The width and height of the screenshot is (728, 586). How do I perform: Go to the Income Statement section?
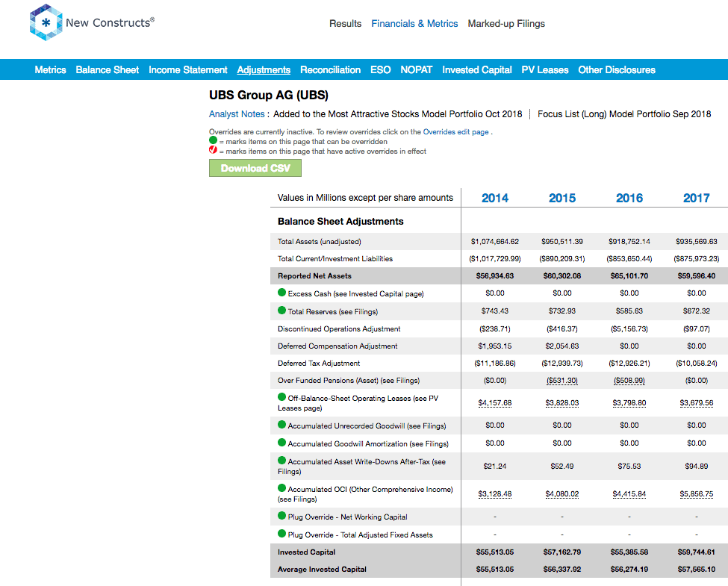point(188,69)
